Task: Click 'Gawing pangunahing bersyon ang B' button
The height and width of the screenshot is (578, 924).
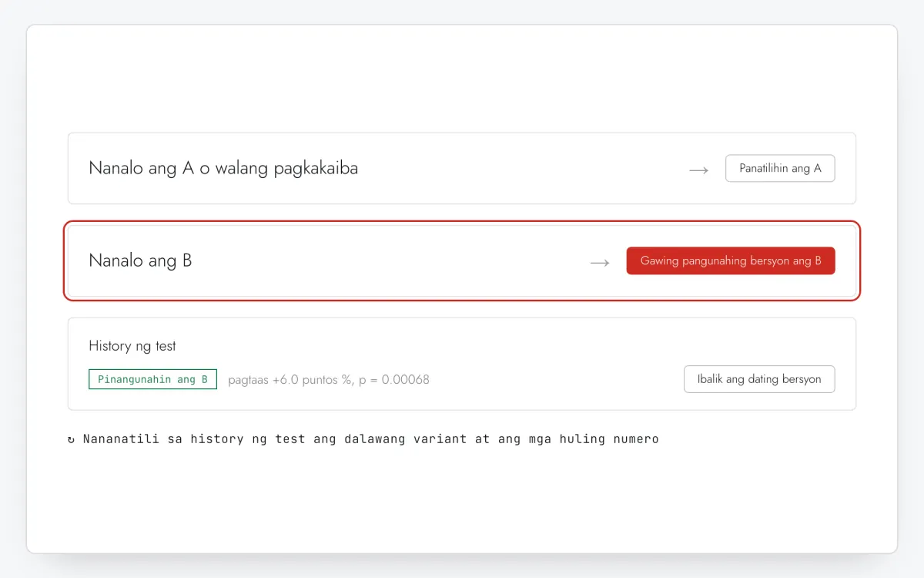Action: click(x=731, y=260)
